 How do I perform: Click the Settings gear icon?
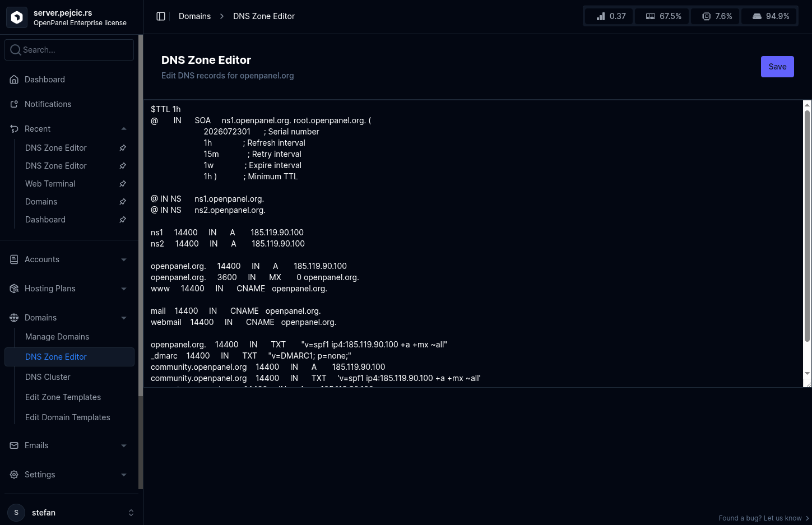[14, 475]
